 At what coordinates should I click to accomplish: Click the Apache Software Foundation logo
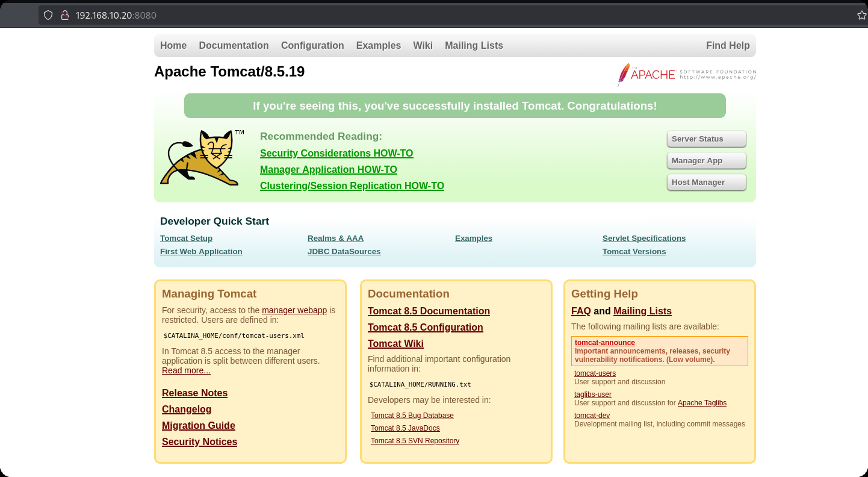pos(687,75)
